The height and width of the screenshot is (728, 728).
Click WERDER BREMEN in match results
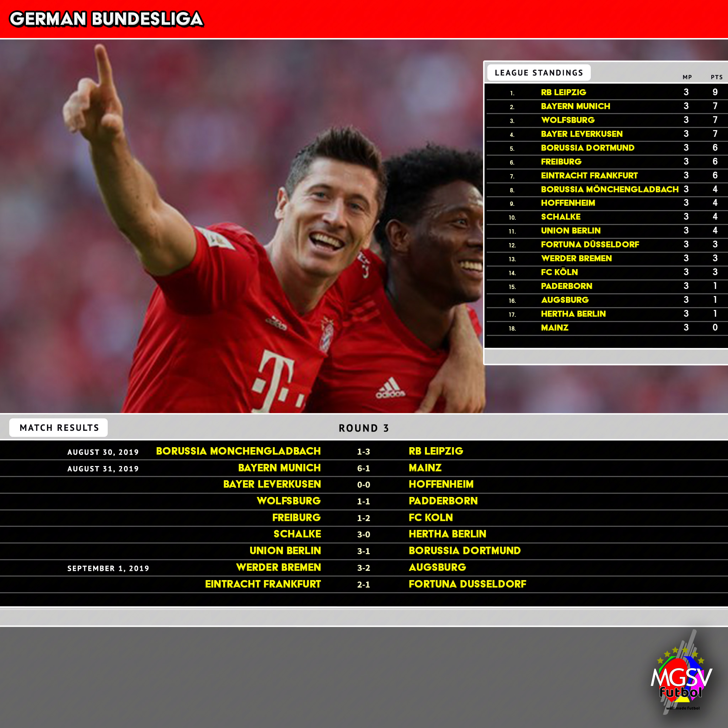278,567
